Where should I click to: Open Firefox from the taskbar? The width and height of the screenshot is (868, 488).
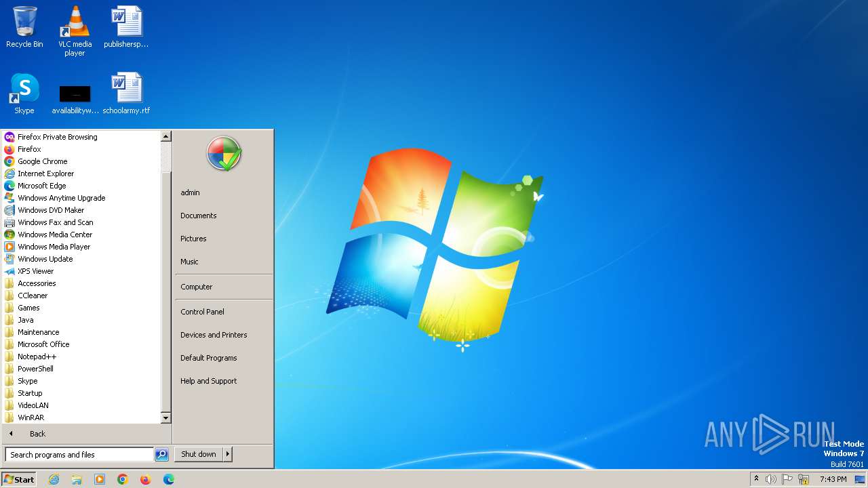click(146, 479)
